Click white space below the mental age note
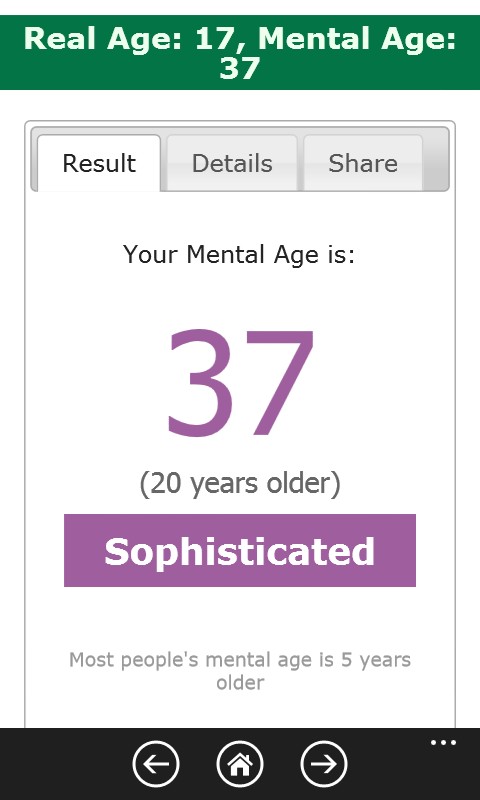The width and height of the screenshot is (480, 800). click(240, 710)
